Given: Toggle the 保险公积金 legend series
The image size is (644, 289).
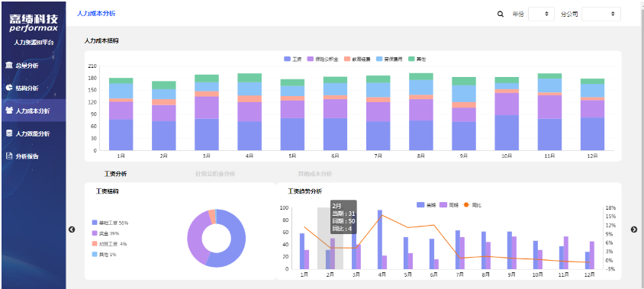Looking at the screenshot, I should [x=323, y=59].
